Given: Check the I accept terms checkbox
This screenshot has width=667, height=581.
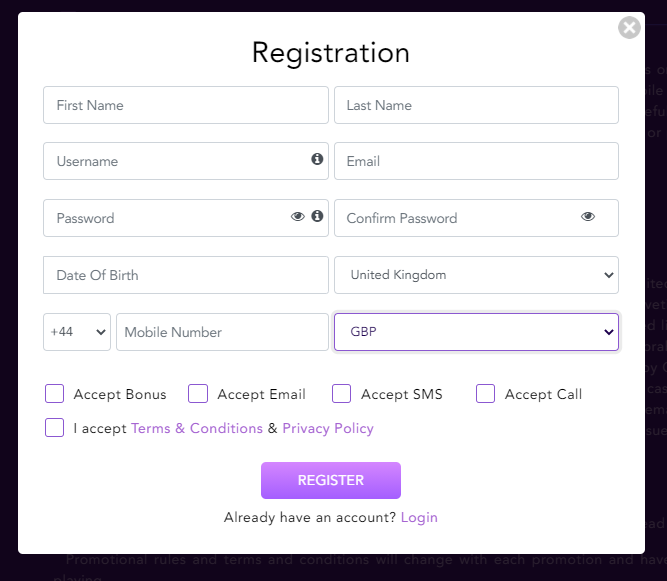Looking at the screenshot, I should (55, 428).
